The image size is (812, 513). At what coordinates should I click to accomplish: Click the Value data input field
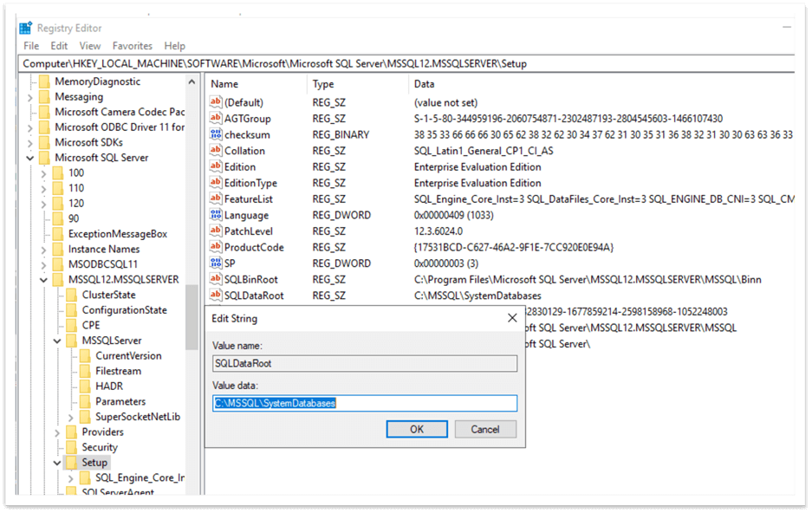pyautogui.click(x=365, y=403)
